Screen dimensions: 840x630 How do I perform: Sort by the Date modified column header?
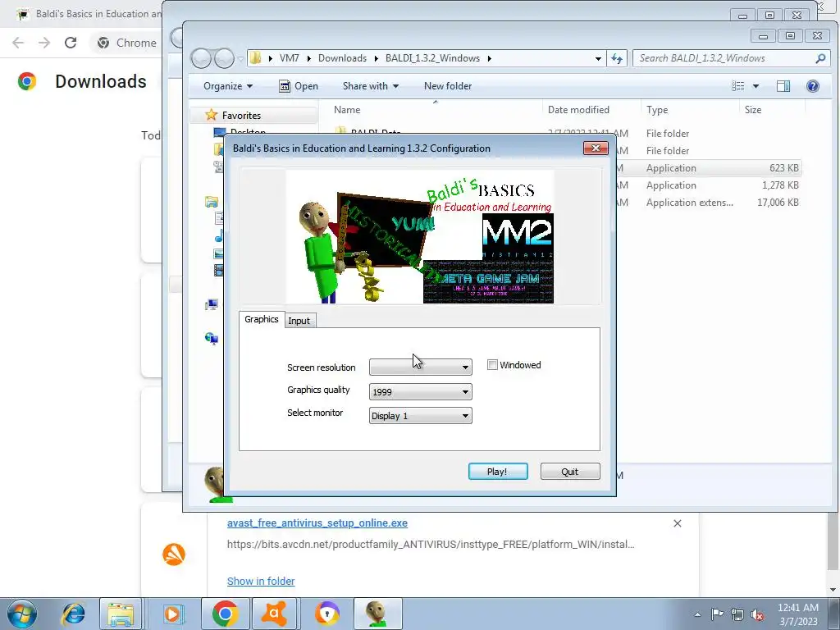pos(578,110)
